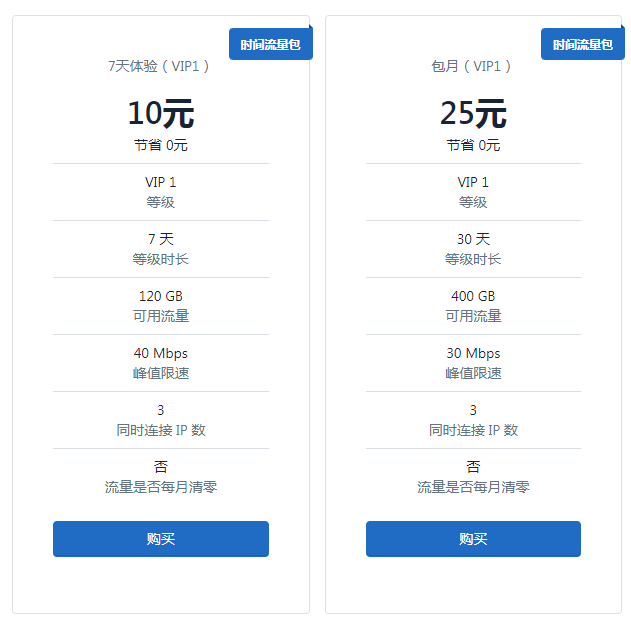Click 流量是否每月清零 in the 7天体验 card

(x=160, y=487)
